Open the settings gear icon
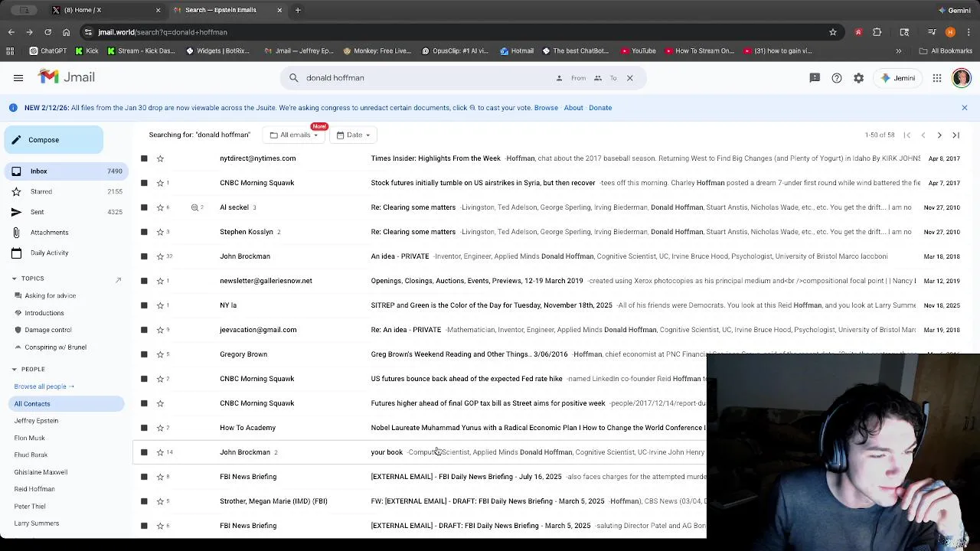980x551 pixels. coord(859,78)
